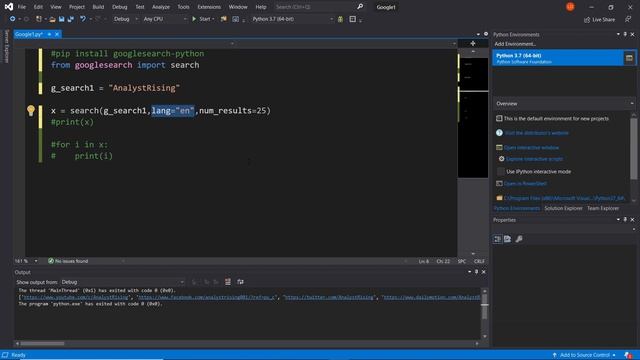Click the Overview panel vertical scrollbar

[x=633, y=149]
